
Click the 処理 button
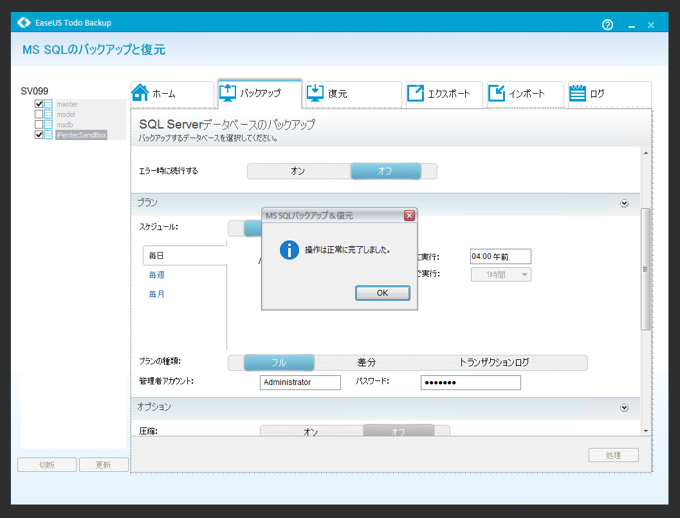613,455
